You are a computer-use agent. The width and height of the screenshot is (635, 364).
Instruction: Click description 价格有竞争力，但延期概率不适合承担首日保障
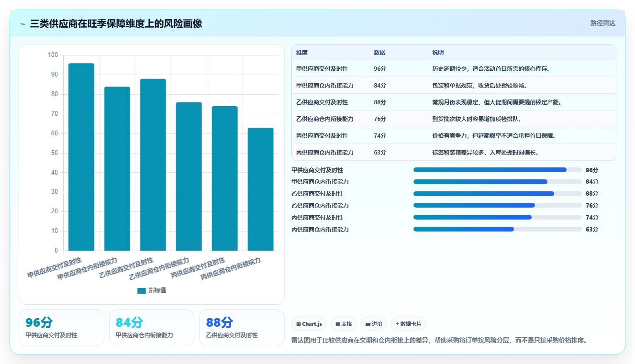tap(494, 136)
